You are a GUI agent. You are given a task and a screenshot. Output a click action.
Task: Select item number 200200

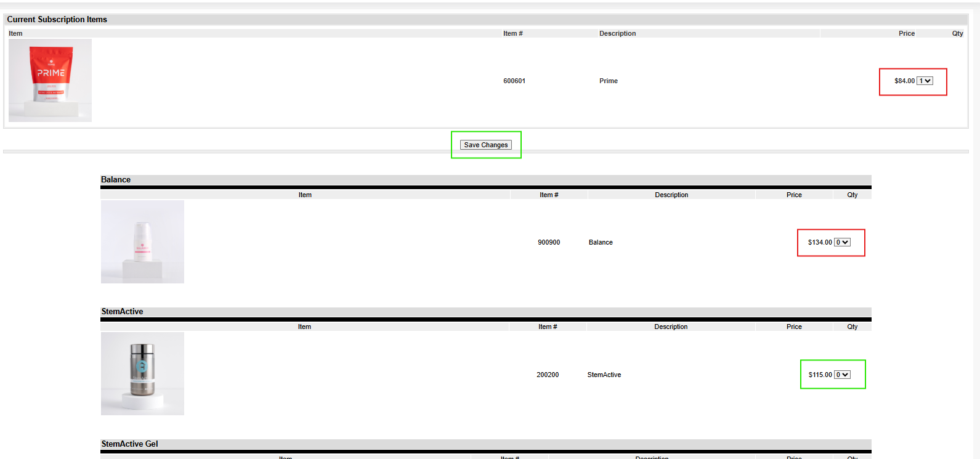(548, 375)
